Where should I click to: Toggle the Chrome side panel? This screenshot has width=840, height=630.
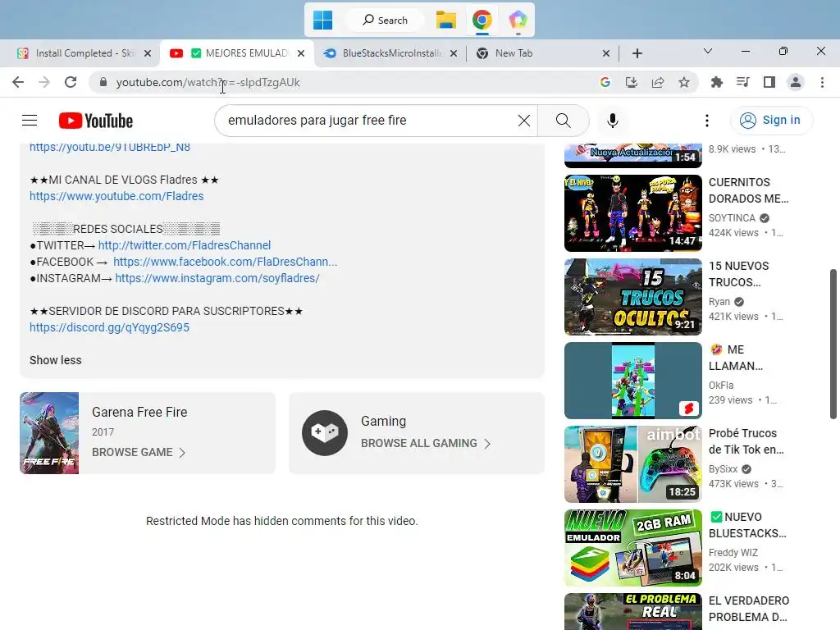769,82
